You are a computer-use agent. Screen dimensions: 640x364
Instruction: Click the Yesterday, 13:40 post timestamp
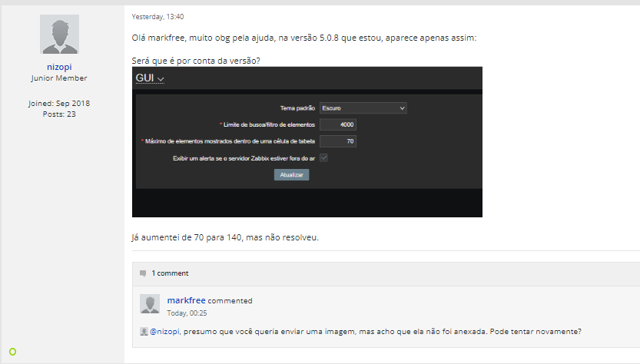pyautogui.click(x=158, y=17)
